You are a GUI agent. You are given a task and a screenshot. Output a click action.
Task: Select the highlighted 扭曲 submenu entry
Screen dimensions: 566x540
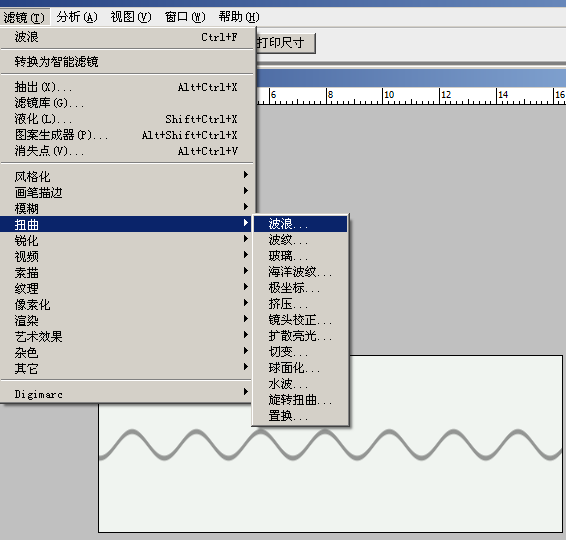coord(126,224)
